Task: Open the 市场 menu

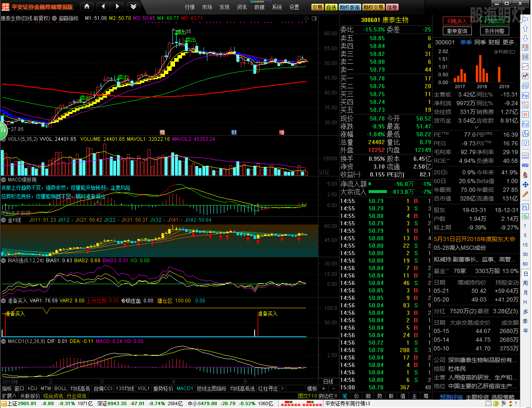Action: (x=207, y=7)
